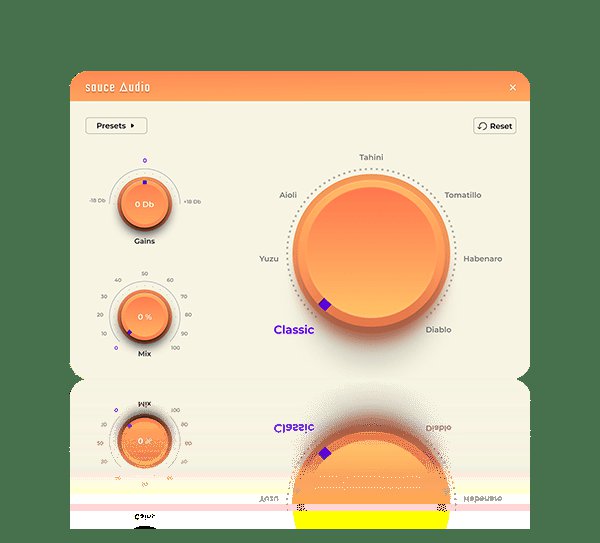Click the -18 Db mark on Gains dial

tap(99, 201)
